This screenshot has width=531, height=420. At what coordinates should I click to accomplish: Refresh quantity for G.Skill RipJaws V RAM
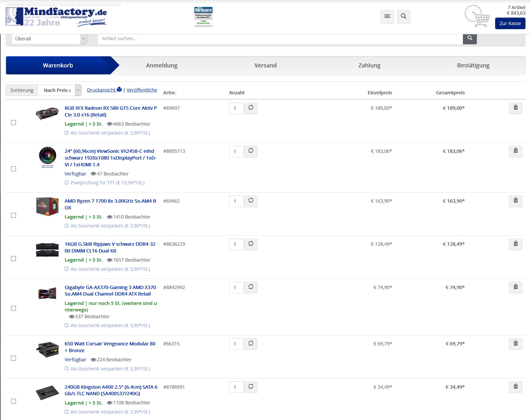(251, 244)
